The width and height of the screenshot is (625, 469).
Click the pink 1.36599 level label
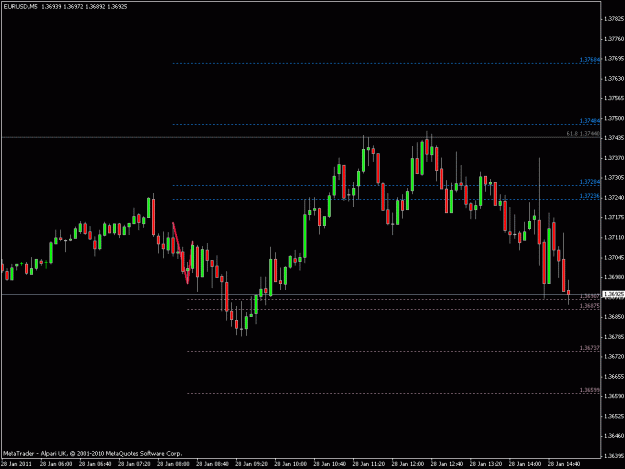(x=590, y=390)
